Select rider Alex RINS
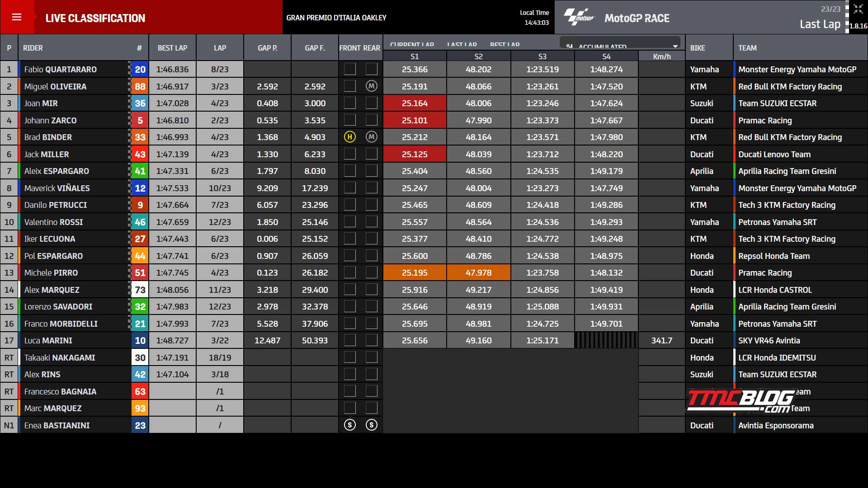Screen dimensions: 868x488 42,375
